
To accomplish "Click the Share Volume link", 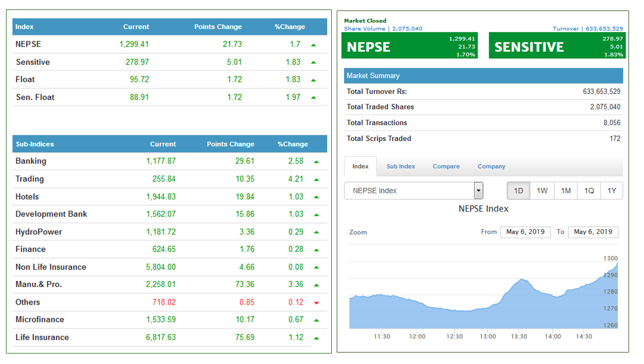I will click(x=383, y=28).
